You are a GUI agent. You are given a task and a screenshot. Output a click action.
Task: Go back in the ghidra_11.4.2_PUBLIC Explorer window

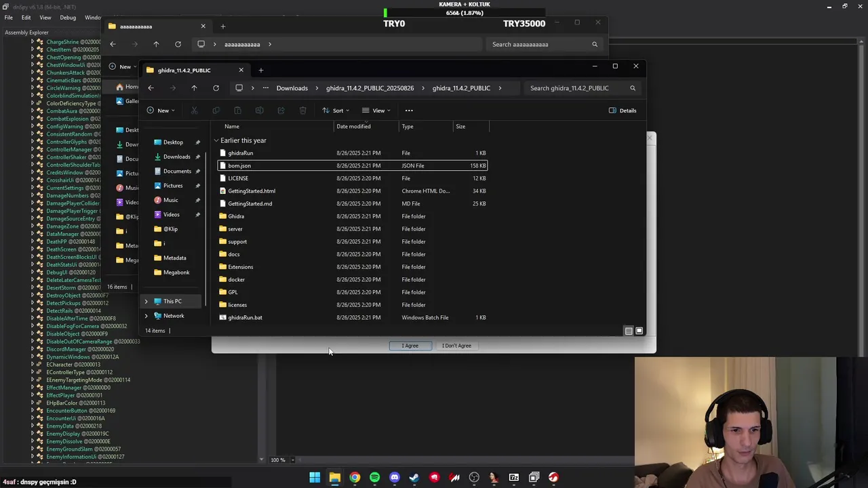[151, 88]
